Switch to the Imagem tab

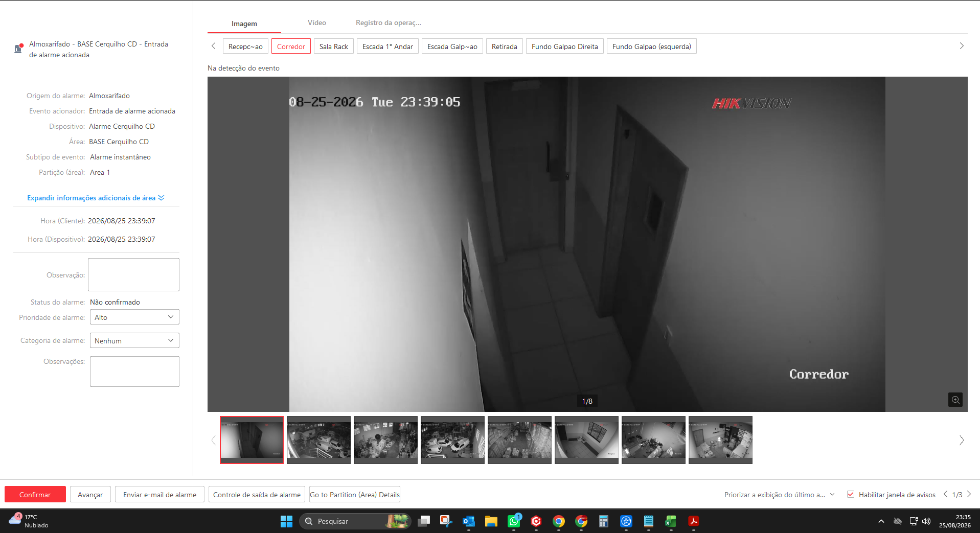[244, 24]
